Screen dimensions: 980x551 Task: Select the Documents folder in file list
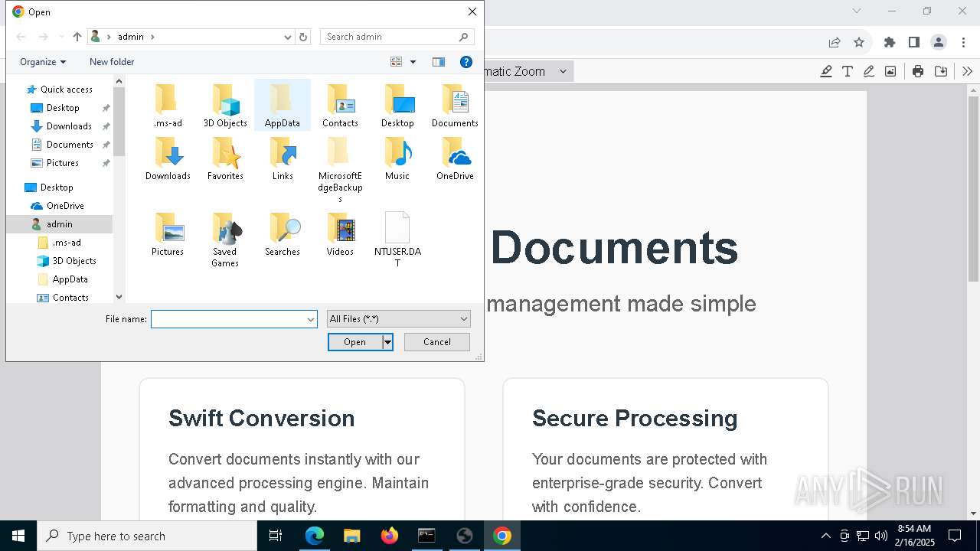455,106
